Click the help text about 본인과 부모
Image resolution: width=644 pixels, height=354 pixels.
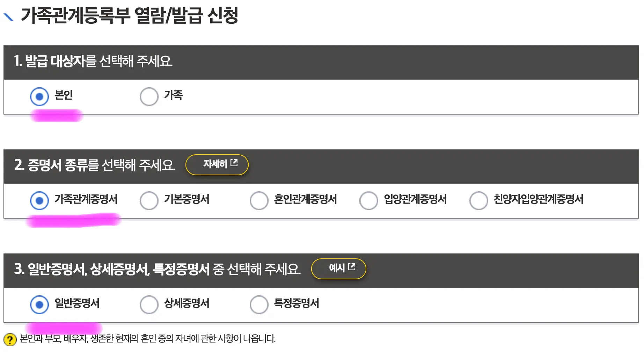tap(147, 338)
